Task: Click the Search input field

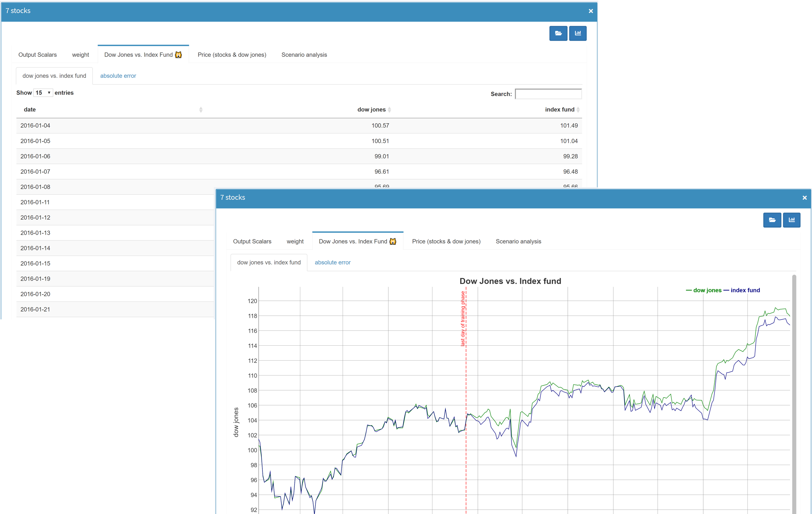Action: tap(548, 94)
